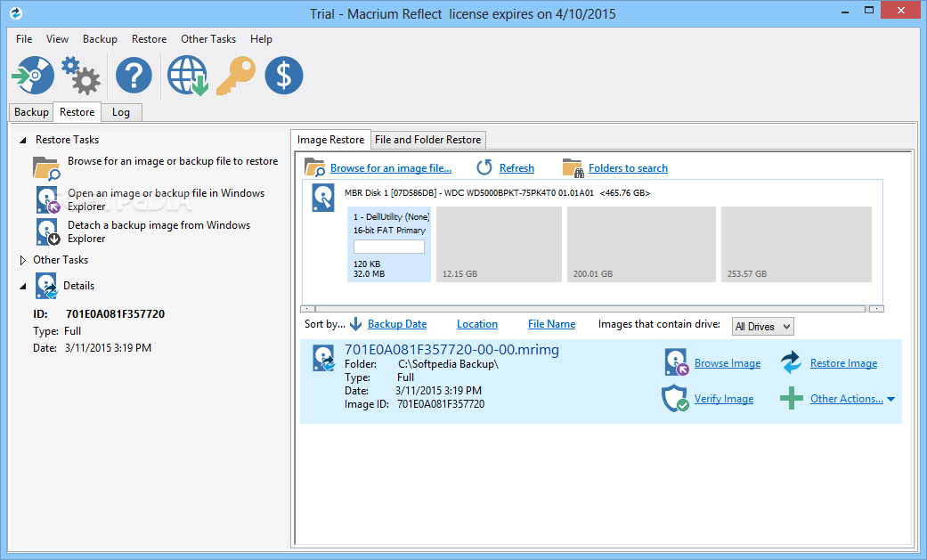Open the Other Tasks menu
This screenshot has width=927, height=560.
tap(208, 39)
